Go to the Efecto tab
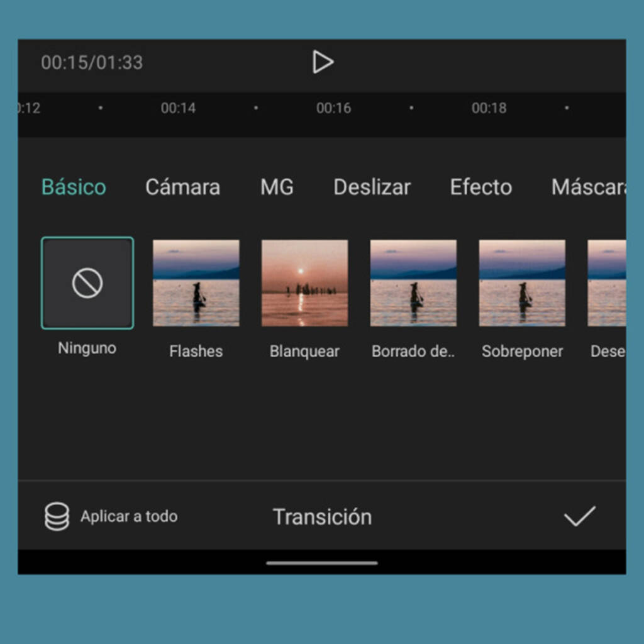The image size is (644, 644). tap(480, 187)
